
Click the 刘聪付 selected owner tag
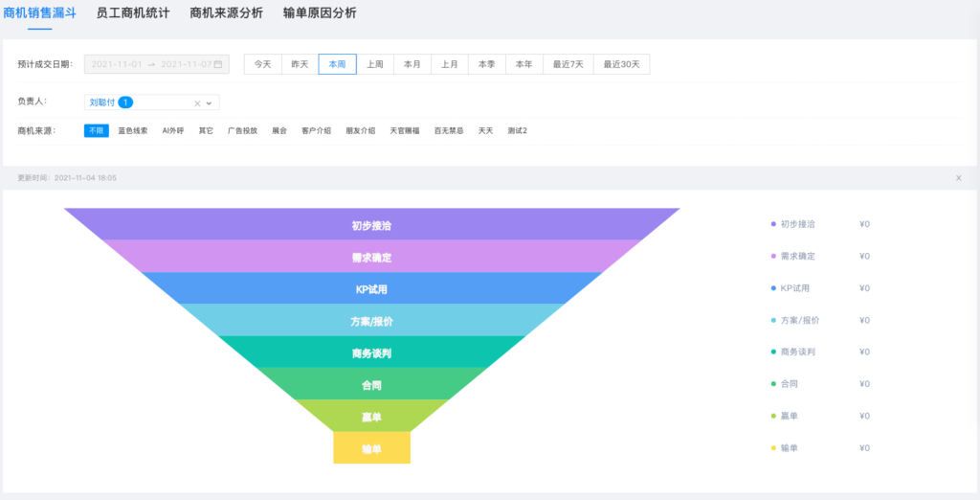click(x=102, y=102)
